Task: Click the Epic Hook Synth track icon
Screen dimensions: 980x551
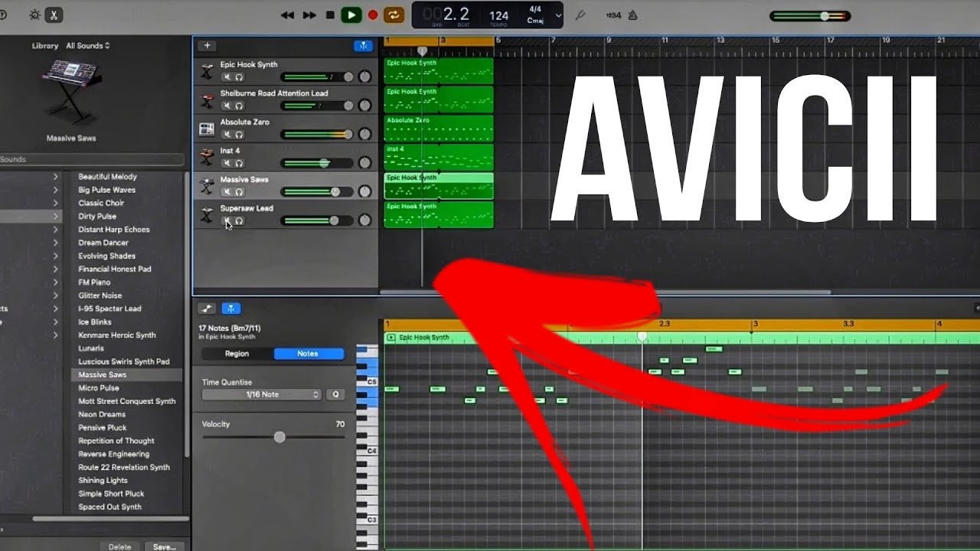Action: [207, 71]
